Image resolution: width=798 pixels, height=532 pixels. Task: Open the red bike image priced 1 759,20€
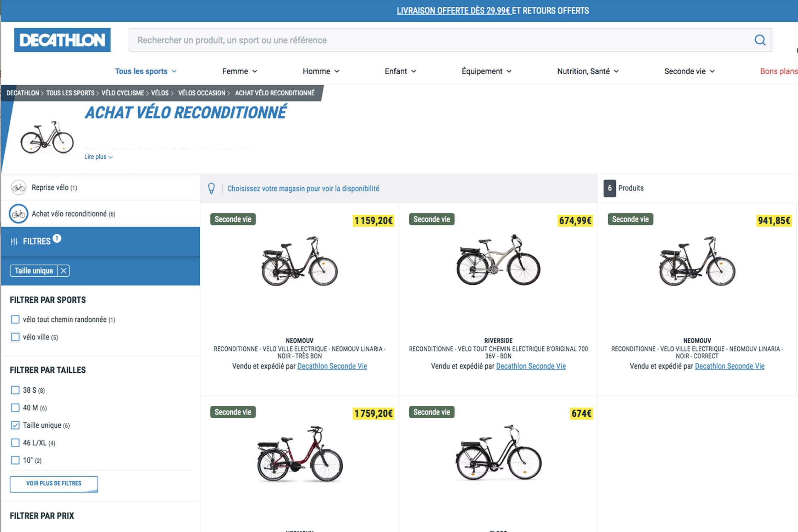point(300,454)
